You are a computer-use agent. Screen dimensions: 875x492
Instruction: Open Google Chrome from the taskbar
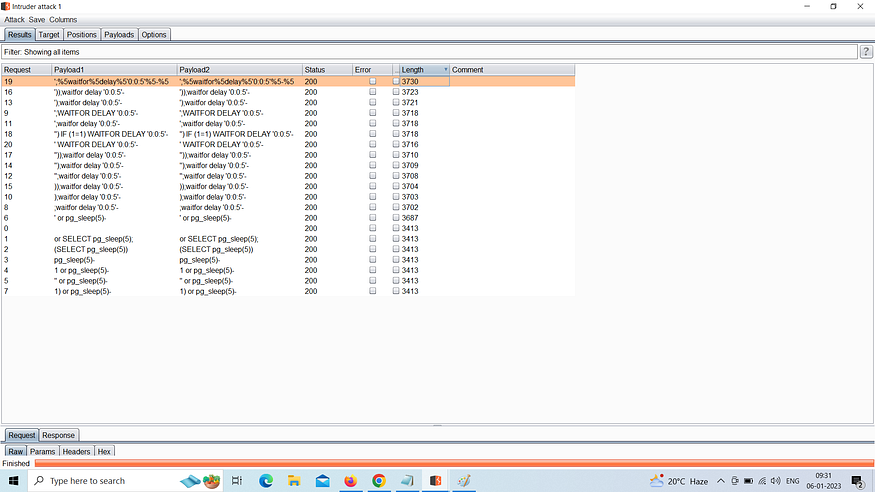[379, 481]
